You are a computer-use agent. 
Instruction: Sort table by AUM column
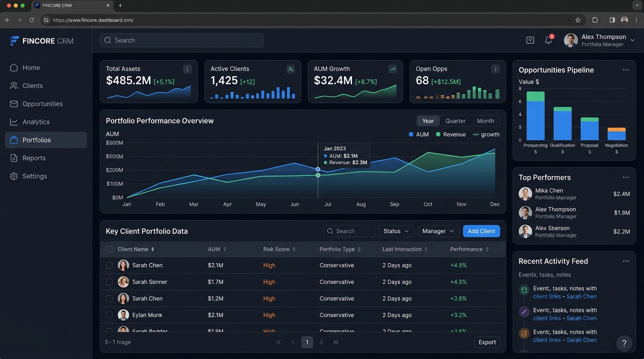(217, 249)
